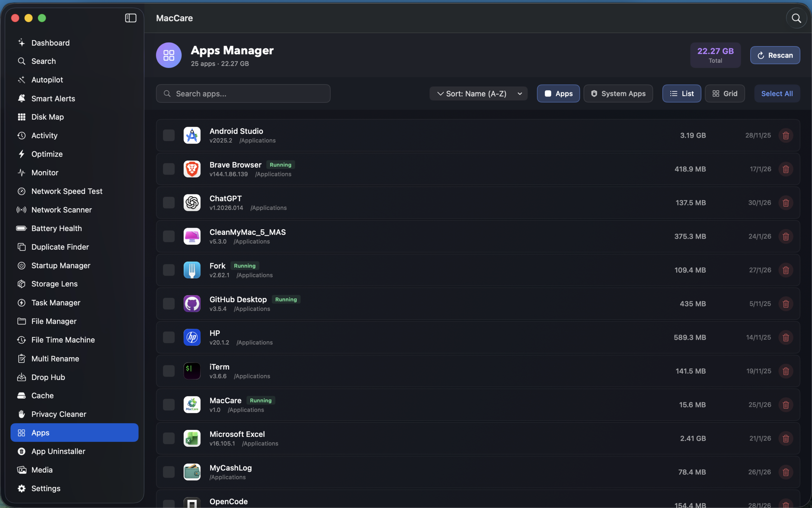
Task: Switch to List view
Action: point(681,93)
